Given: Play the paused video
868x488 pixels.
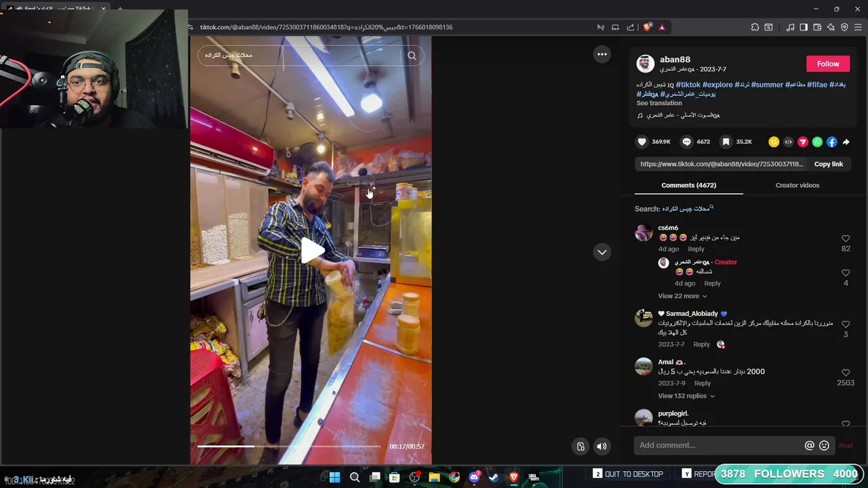Looking at the screenshot, I should click(x=311, y=251).
